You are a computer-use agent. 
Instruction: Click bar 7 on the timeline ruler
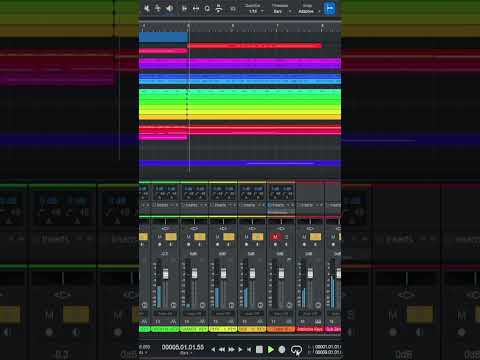pos(277,26)
